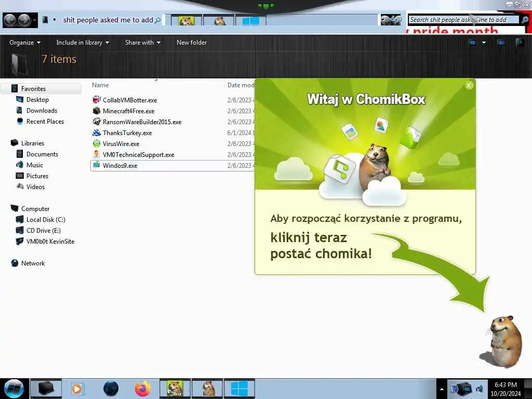This screenshot has width=532, height=399.
Task: Select Libraries in navigation pane
Action: [32, 143]
